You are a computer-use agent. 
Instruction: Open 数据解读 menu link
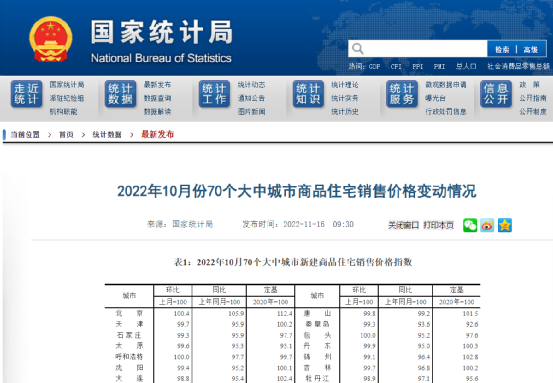pos(157,111)
